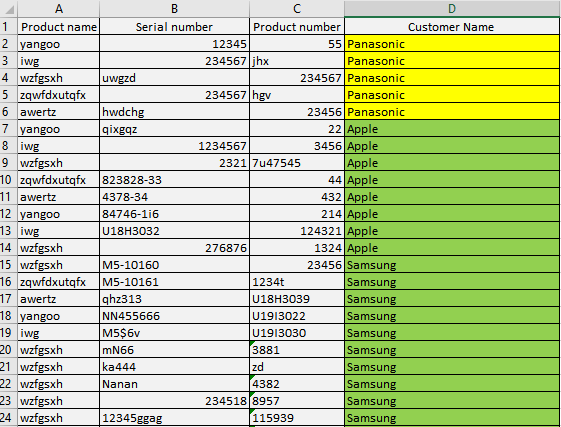This screenshot has height=427, width=561.
Task: Click the 'Product number' header cell
Action: tap(297, 26)
